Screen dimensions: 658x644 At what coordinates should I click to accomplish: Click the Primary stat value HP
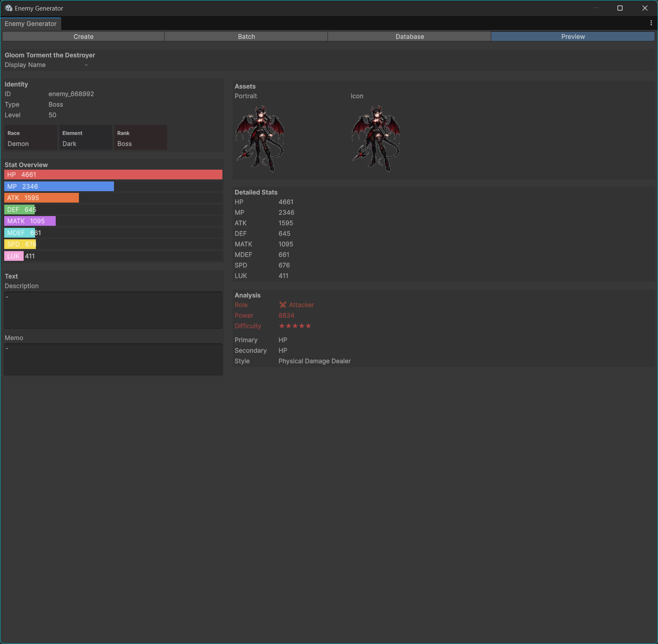point(283,340)
